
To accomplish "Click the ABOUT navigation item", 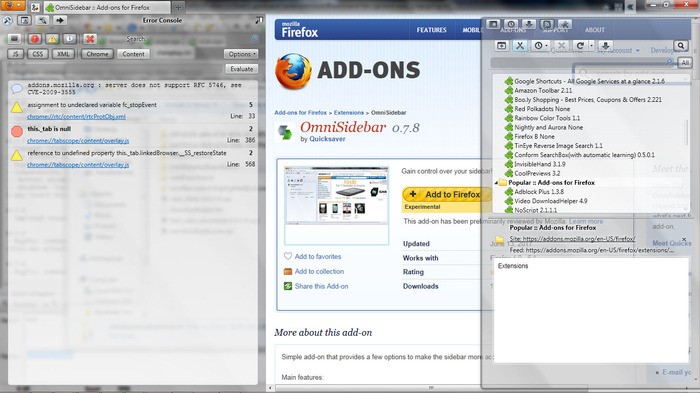I will click(595, 30).
